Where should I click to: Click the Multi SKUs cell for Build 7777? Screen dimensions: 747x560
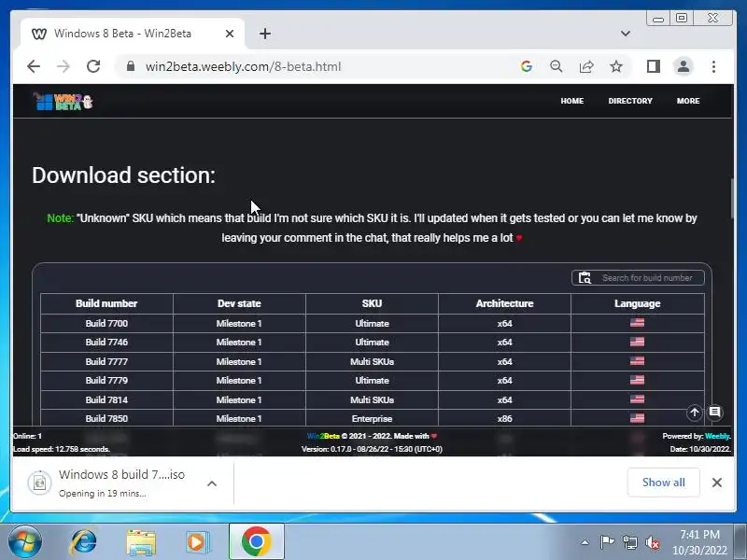click(x=372, y=361)
